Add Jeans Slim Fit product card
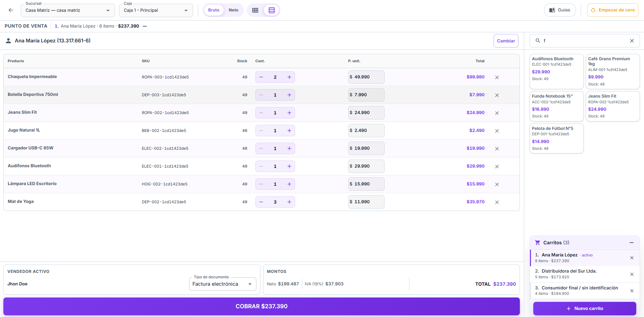Image resolution: width=644 pixels, height=317 pixels. (x=613, y=106)
